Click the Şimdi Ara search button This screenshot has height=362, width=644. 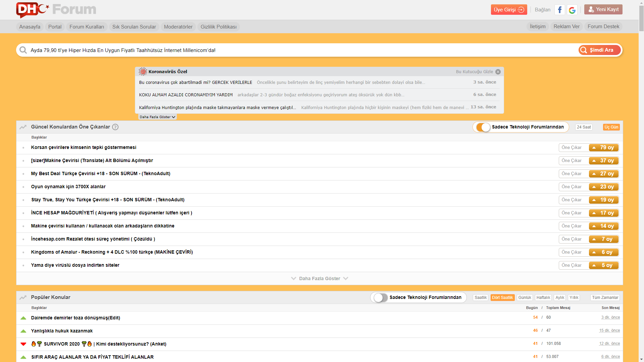coord(600,50)
